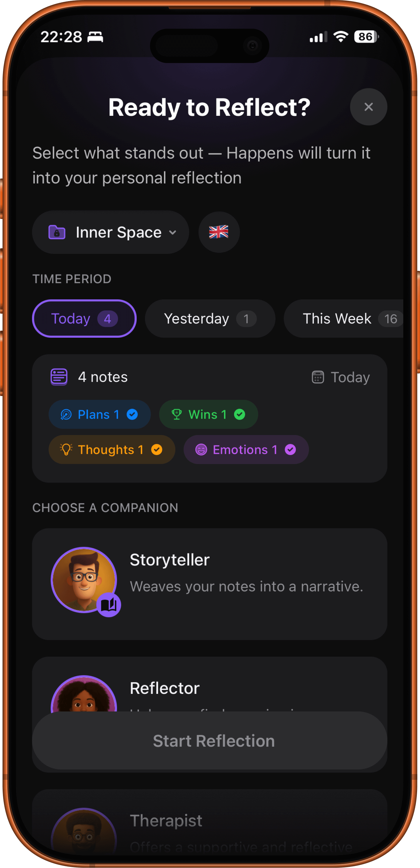Click the Emotions smiley icon

point(201,449)
